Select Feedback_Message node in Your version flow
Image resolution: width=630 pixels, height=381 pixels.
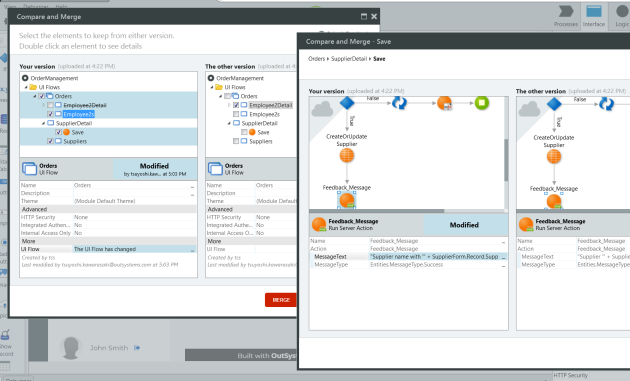point(347,200)
